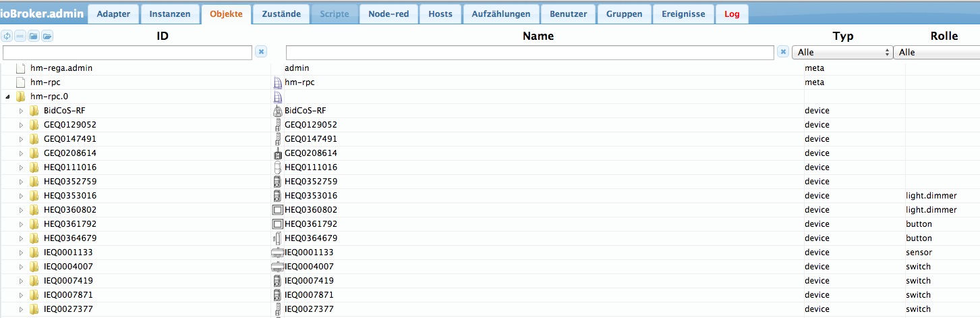
Task: Click the device icon next to GEQ0147491 name
Action: click(x=277, y=139)
